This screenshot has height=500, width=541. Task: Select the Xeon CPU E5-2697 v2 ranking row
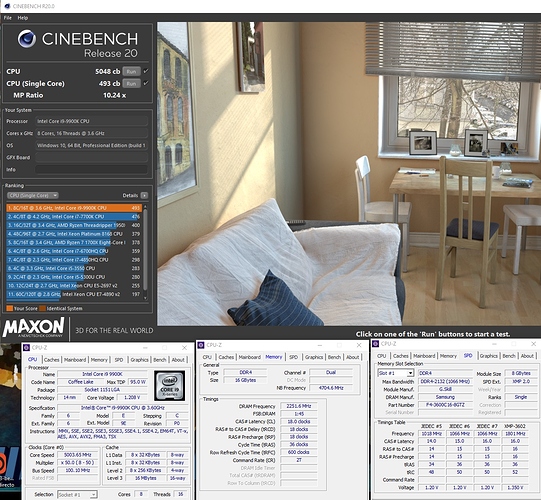click(x=74, y=286)
